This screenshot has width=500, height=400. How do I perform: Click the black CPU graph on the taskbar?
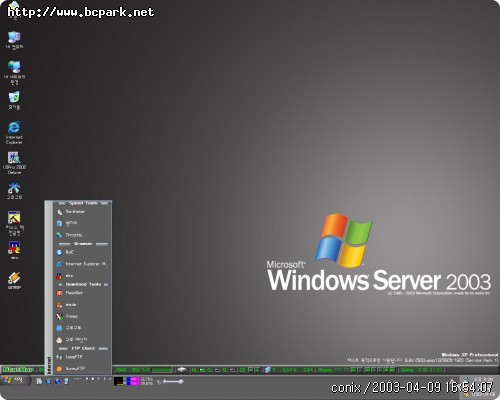pos(119,381)
